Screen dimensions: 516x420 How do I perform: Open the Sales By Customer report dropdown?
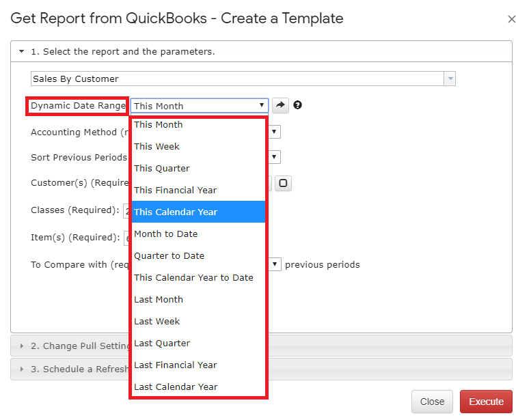[x=450, y=79]
